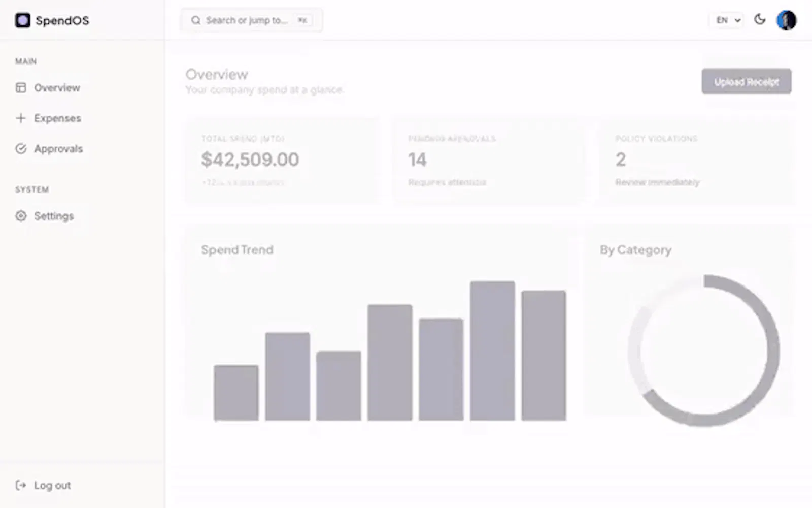
Task: Click the 'Requires attention' text
Action: (x=447, y=182)
